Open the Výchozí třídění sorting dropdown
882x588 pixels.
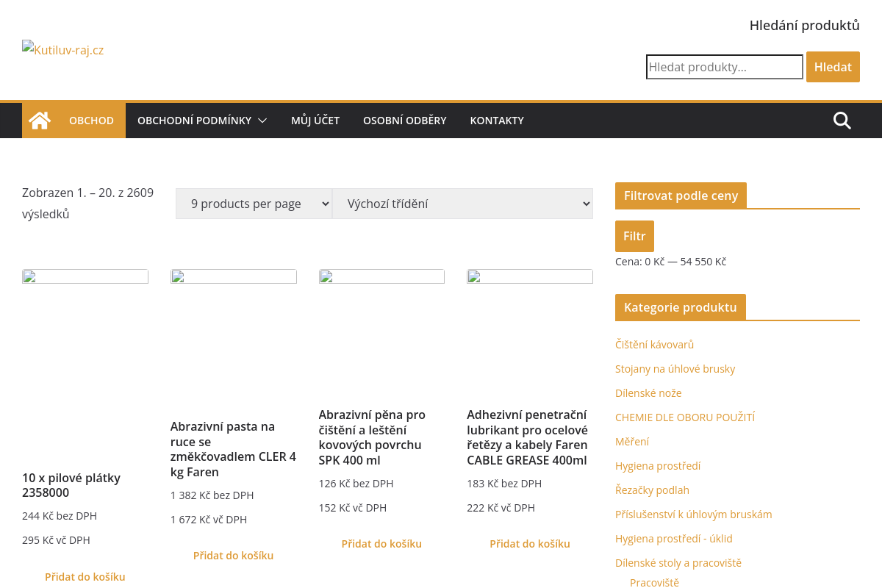pos(462,204)
